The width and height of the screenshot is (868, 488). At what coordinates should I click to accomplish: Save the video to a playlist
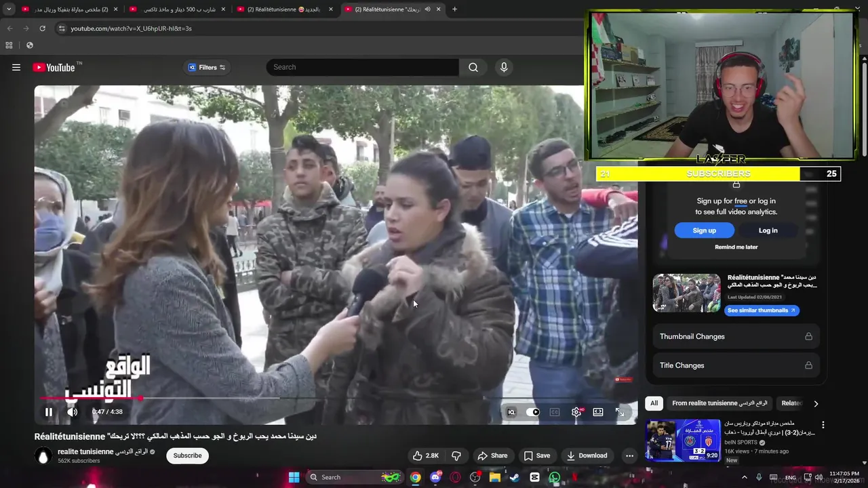[536, 455]
